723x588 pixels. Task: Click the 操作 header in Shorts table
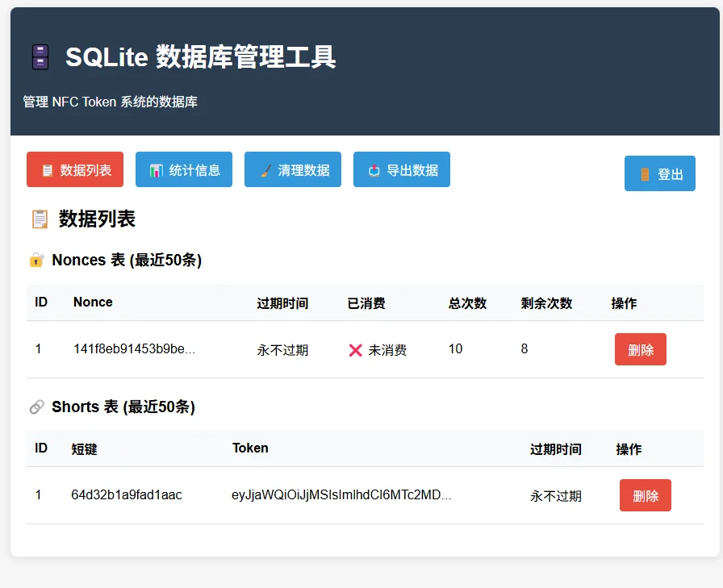pos(629,448)
